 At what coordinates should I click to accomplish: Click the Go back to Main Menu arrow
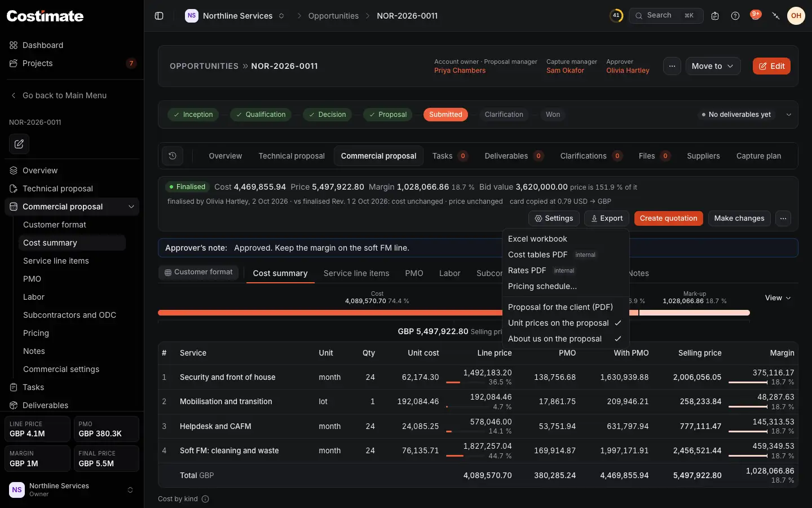click(x=14, y=95)
